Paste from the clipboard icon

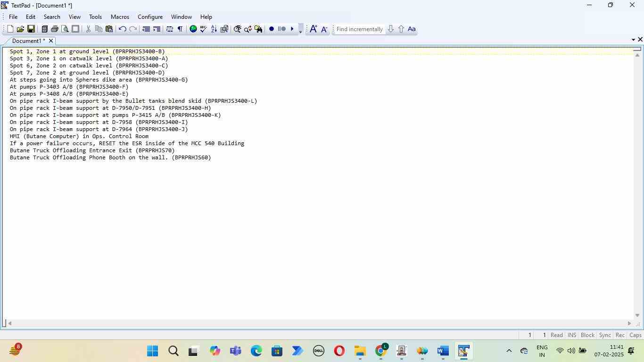(x=109, y=29)
